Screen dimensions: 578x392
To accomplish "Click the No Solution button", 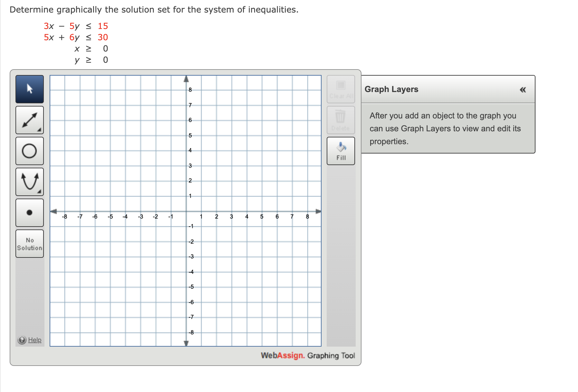I will pos(29,244).
